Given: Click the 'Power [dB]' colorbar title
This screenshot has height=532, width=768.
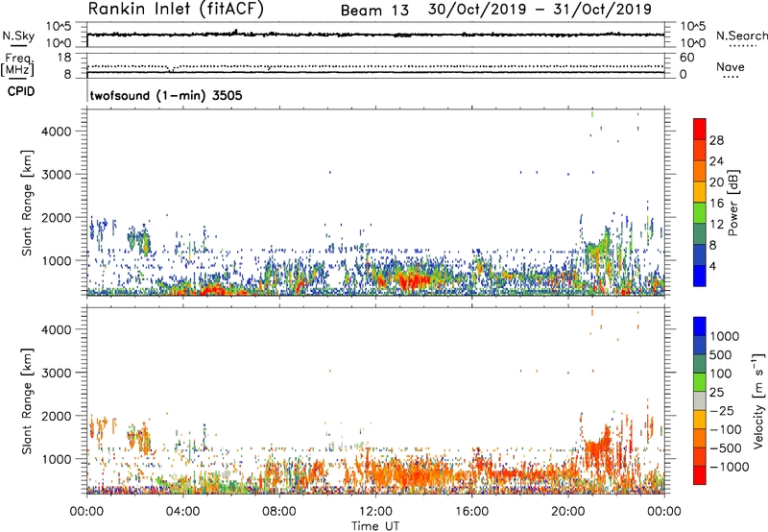Looking at the screenshot, I should click(732, 203).
